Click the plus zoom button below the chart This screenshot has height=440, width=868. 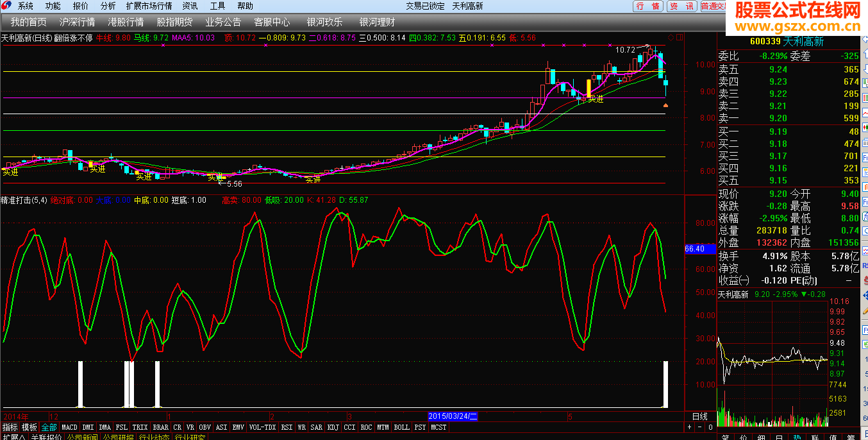click(x=690, y=427)
